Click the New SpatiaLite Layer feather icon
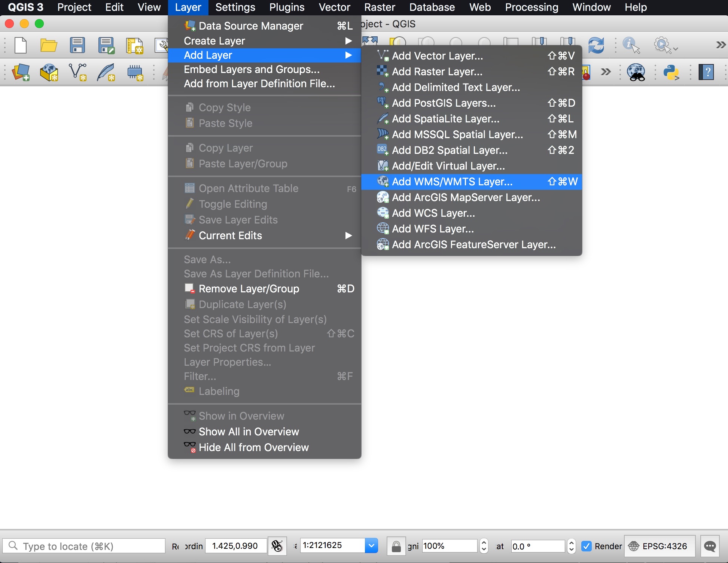 [x=106, y=72]
